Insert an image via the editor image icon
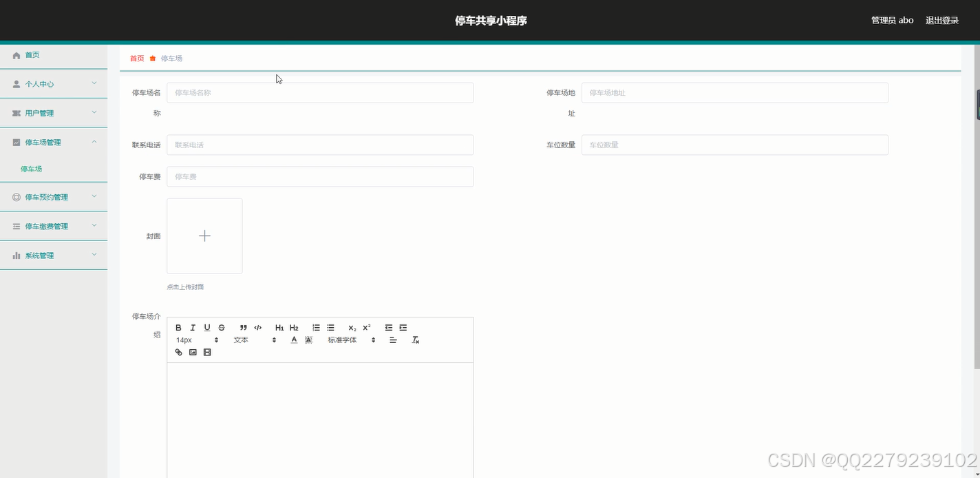 click(193, 352)
